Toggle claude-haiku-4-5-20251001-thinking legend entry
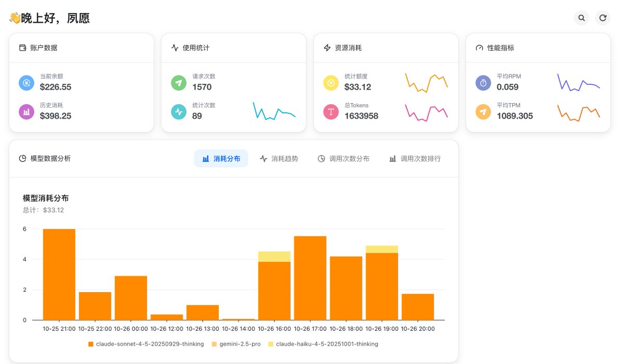Viewport: 625px width, 364px height. pyautogui.click(x=323, y=344)
